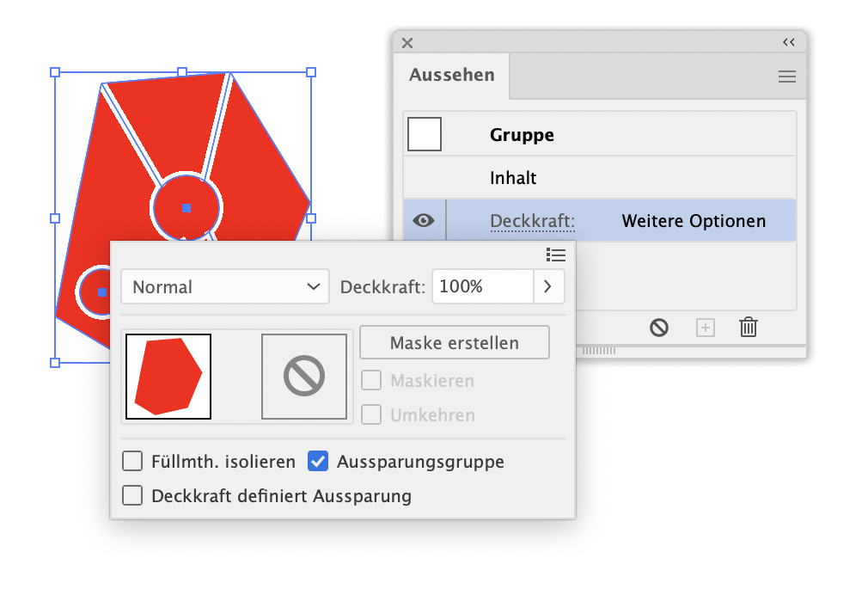
Task: Switch to the Aussehen tab
Action: click(452, 76)
